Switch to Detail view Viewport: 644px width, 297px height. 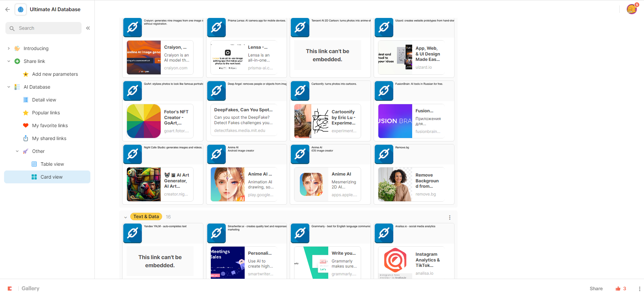click(44, 100)
